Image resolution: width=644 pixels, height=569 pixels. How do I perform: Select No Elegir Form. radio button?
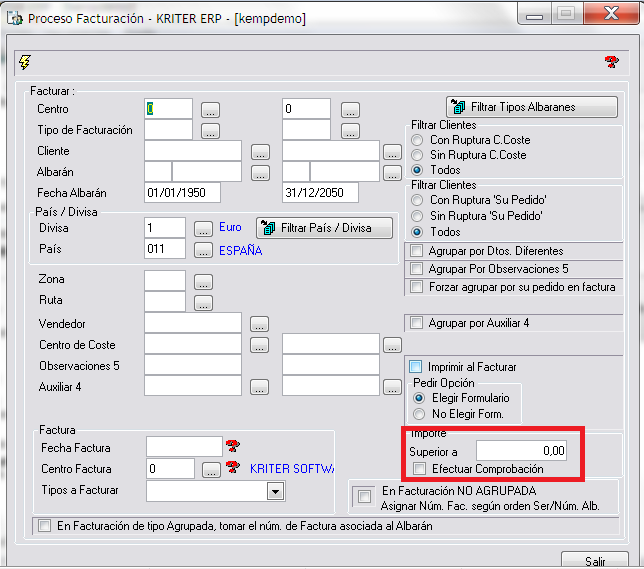pos(417,414)
